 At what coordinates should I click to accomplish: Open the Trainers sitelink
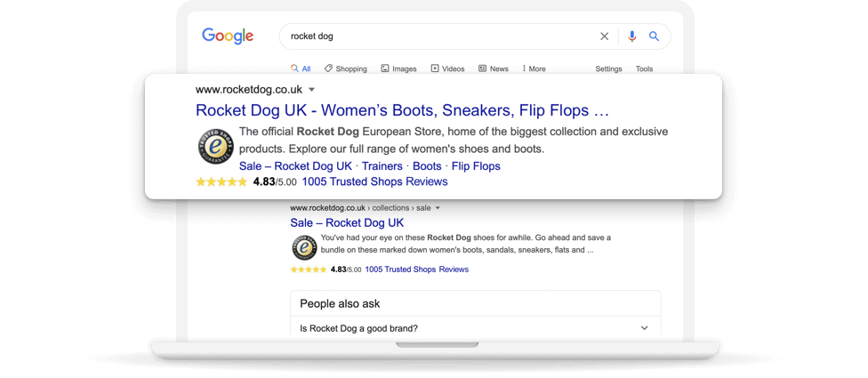click(x=382, y=166)
